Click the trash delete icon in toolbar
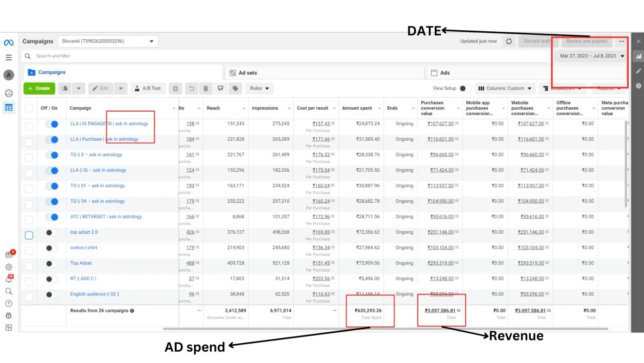Viewport: 644px width, 363px height. (206, 88)
